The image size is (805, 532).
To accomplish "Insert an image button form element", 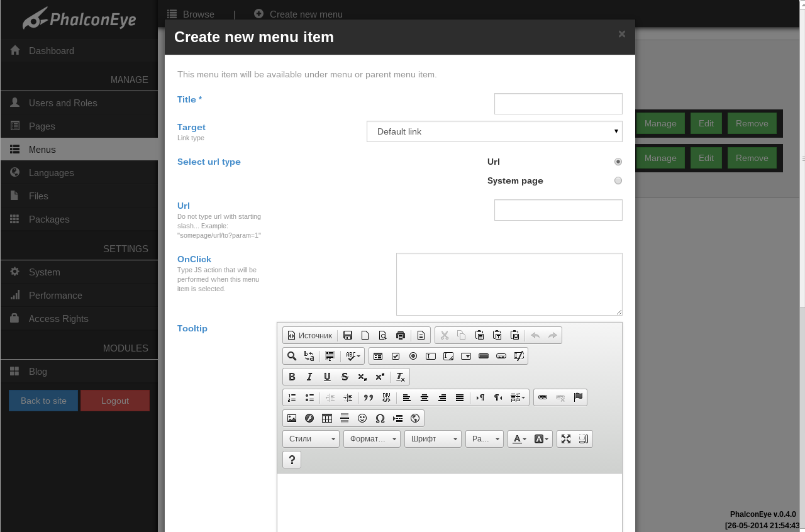I will (x=501, y=356).
